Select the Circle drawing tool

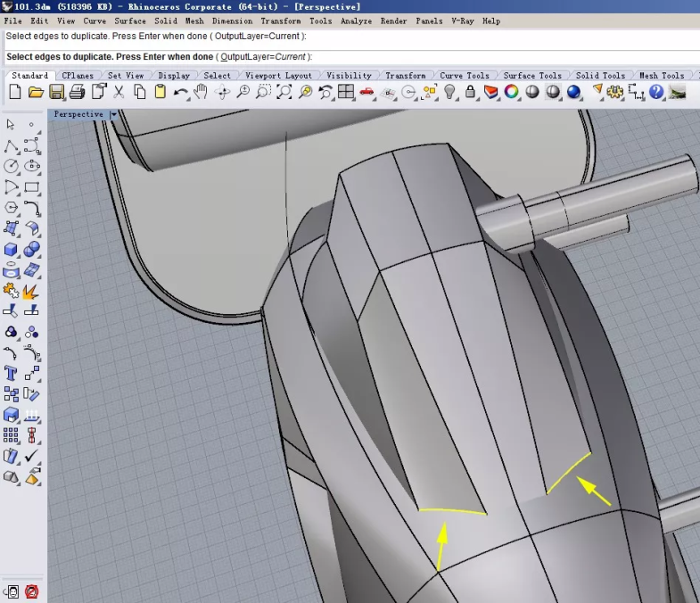[12, 166]
